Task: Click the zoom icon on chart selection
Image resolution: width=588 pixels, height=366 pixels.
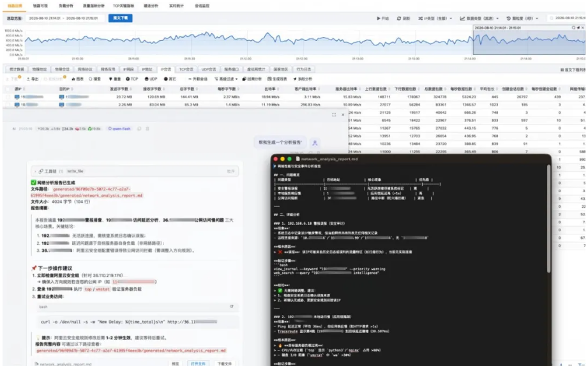Action: [x=573, y=27]
